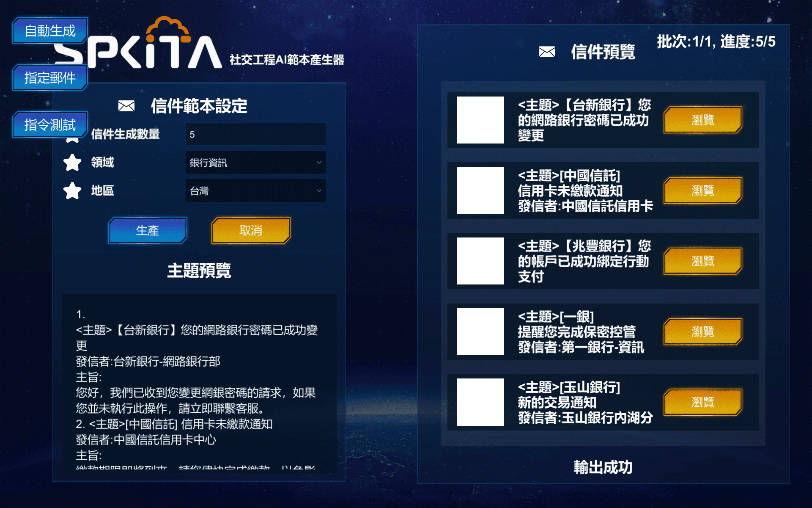Click the 主題預覽 text area

point(199,383)
